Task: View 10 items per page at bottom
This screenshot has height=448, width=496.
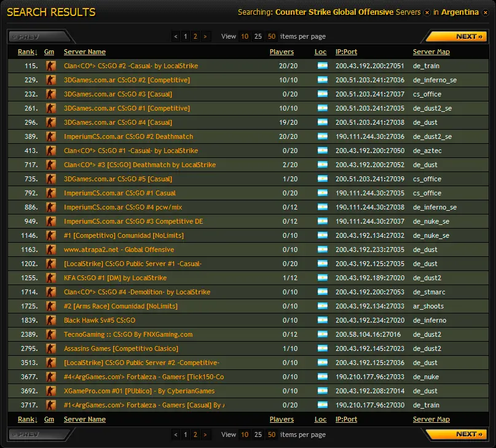Action: [x=245, y=434]
